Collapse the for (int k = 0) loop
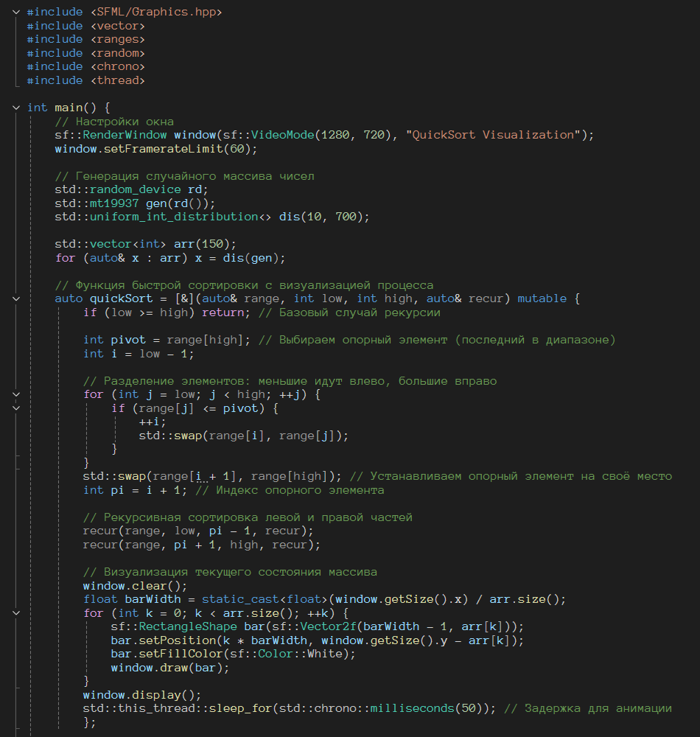Image resolution: width=700 pixels, height=737 pixels. pos(16,613)
